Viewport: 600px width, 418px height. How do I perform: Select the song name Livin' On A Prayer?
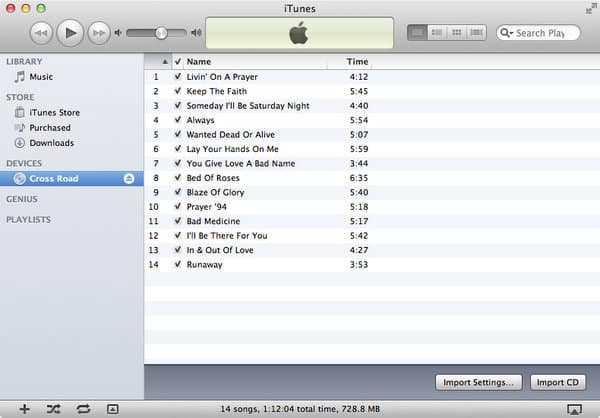222,77
